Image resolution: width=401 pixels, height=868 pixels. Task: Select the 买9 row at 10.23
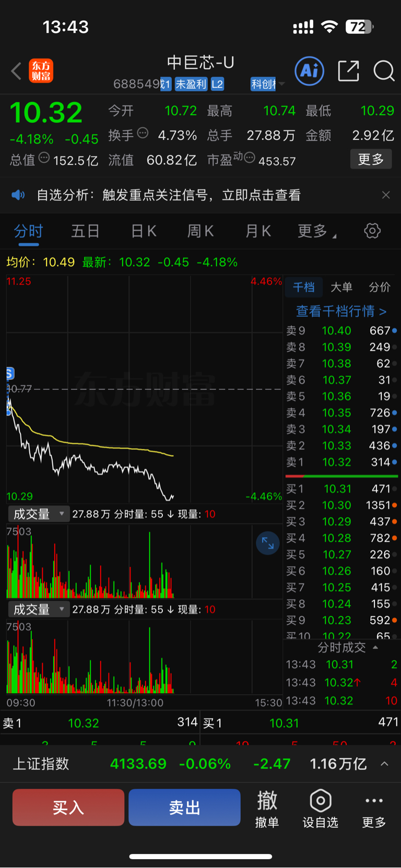pos(341,620)
